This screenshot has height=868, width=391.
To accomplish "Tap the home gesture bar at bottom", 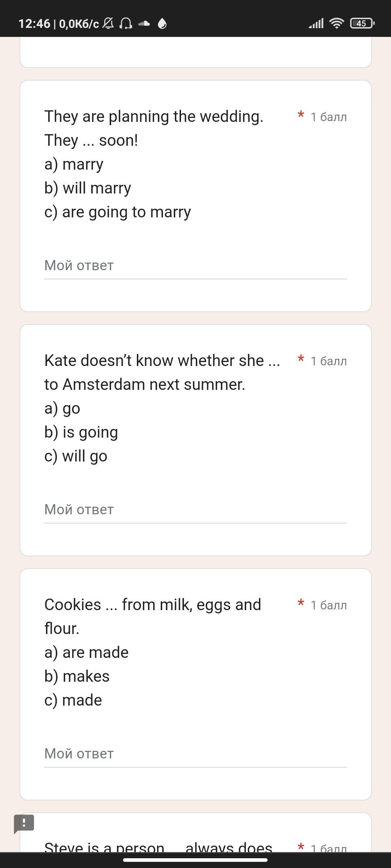I will click(x=195, y=860).
